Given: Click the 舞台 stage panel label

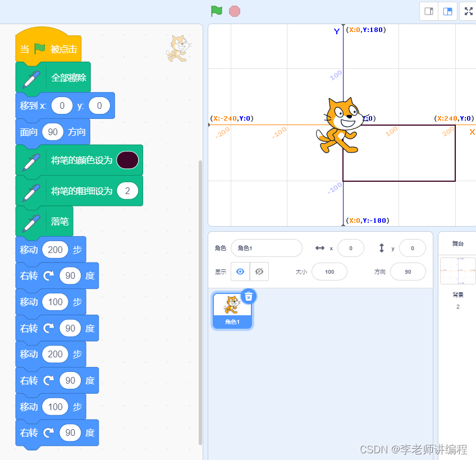Looking at the screenshot, I should click(x=458, y=243).
